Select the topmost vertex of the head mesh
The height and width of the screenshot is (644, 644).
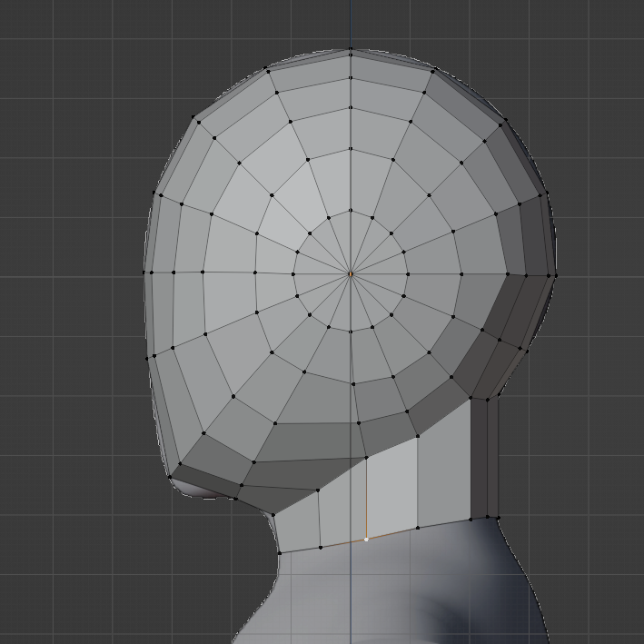351,48
